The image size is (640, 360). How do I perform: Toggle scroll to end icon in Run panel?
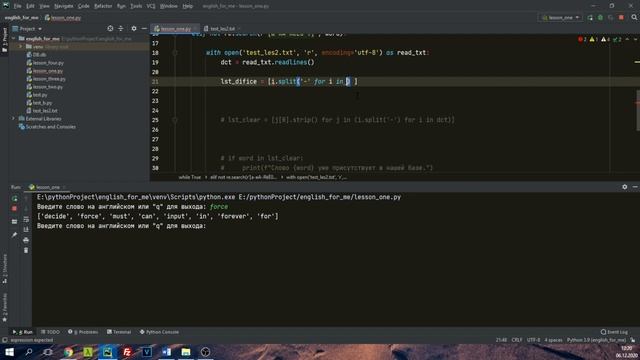pyautogui.click(x=26, y=230)
